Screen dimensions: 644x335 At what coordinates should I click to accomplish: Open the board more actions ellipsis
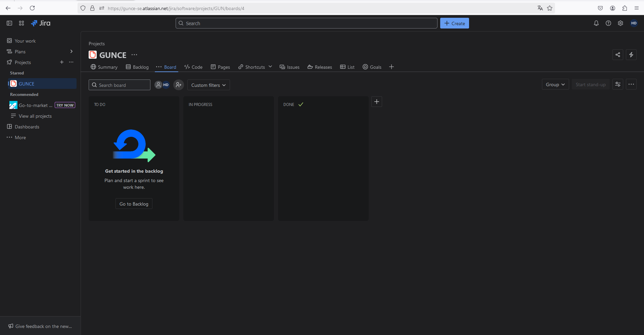tap(631, 85)
